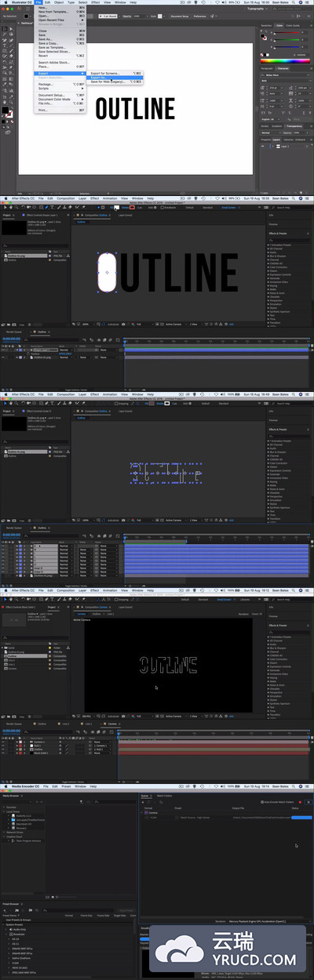
Task: Expand System Presets in the Preset Browser
Action: 3,924
